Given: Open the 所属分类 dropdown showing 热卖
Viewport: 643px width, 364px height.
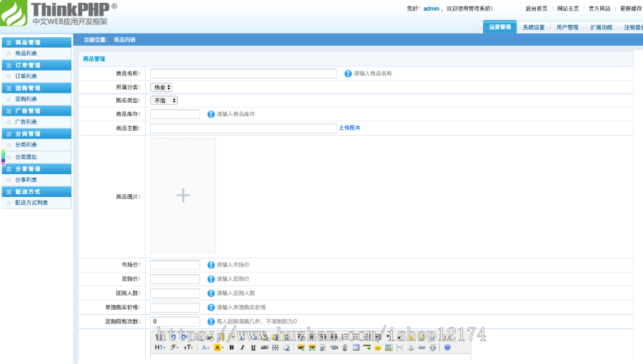Looking at the screenshot, I should (x=161, y=87).
